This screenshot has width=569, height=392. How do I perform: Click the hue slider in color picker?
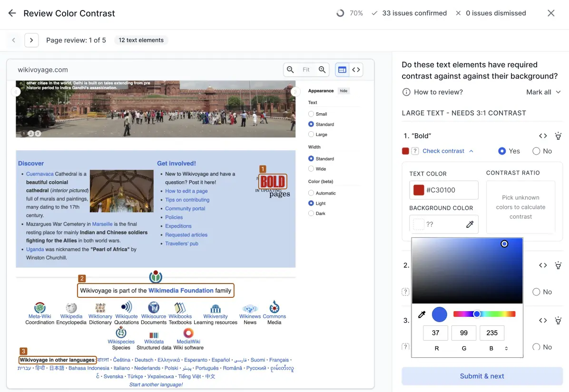(484, 314)
